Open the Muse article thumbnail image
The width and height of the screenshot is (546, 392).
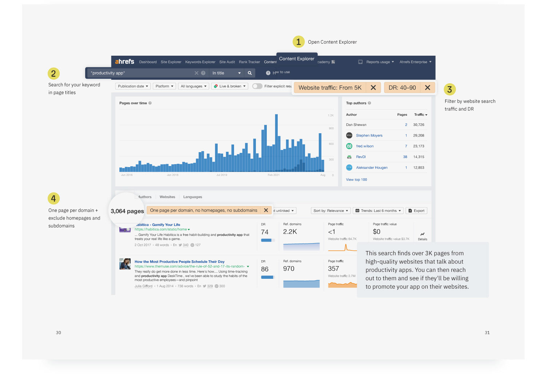pos(125,264)
